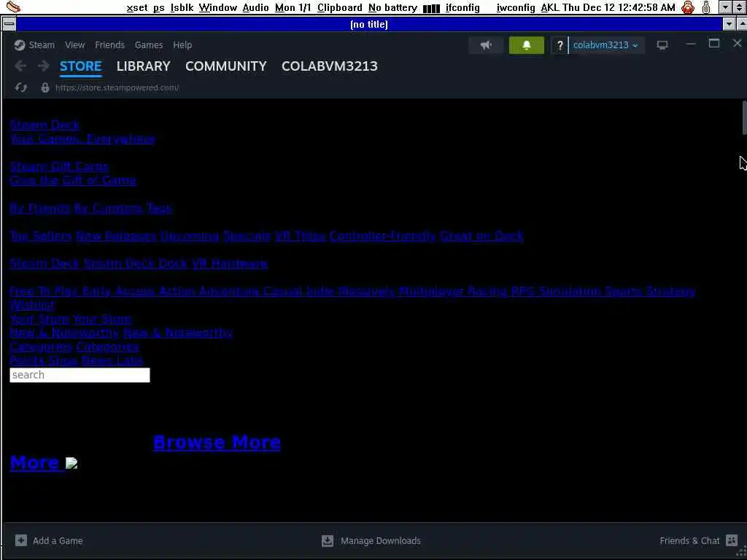This screenshot has width=747, height=560.
Task: Open the COLABVM3213 profile tab
Action: (x=330, y=66)
